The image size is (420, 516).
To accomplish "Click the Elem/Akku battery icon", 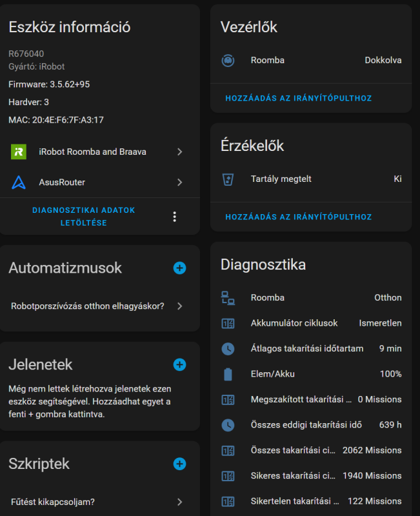I will 227,374.
